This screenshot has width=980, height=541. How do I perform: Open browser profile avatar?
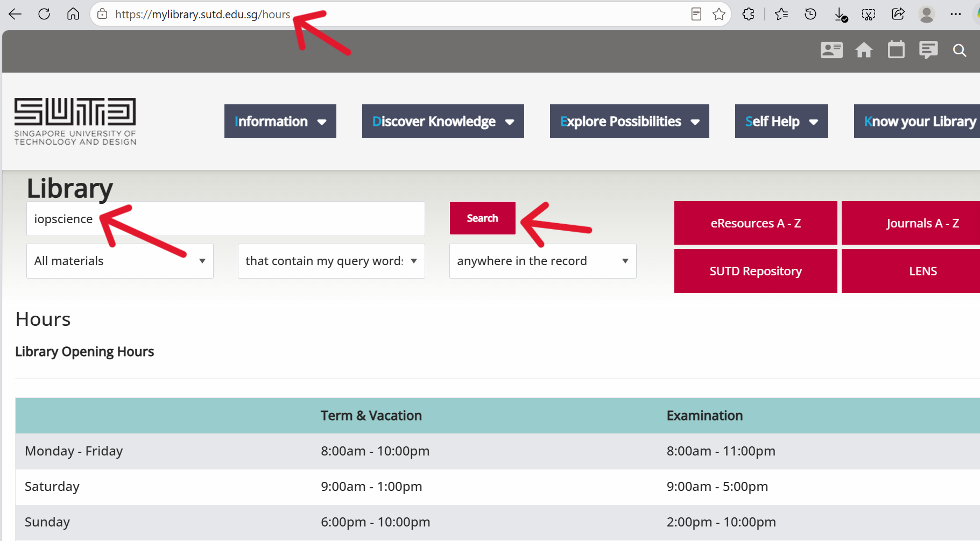pyautogui.click(x=927, y=15)
